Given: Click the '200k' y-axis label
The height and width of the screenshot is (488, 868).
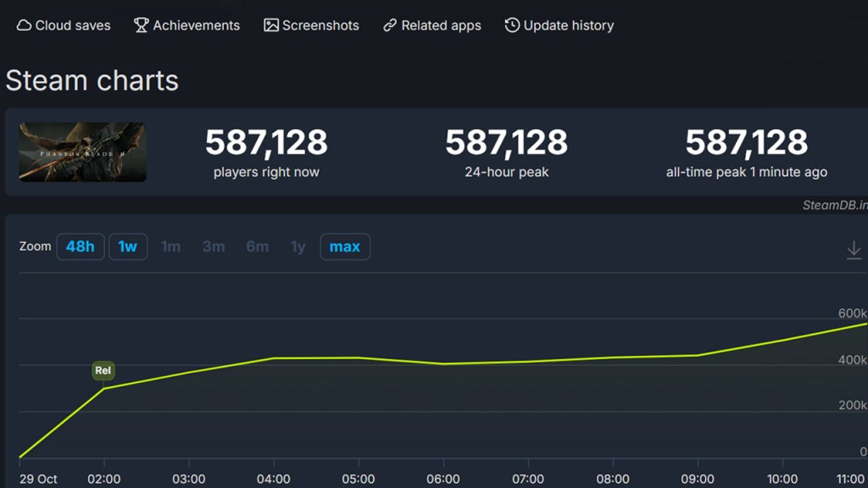Looking at the screenshot, I should coord(853,405).
